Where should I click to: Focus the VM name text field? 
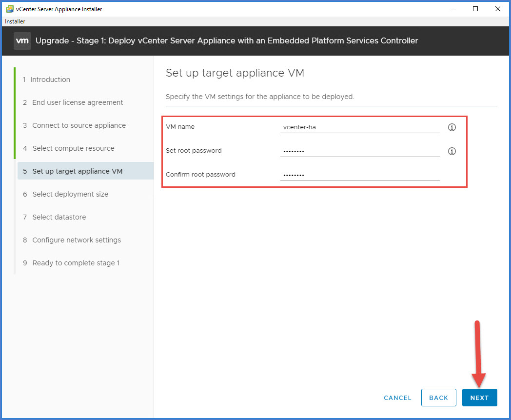pos(360,127)
